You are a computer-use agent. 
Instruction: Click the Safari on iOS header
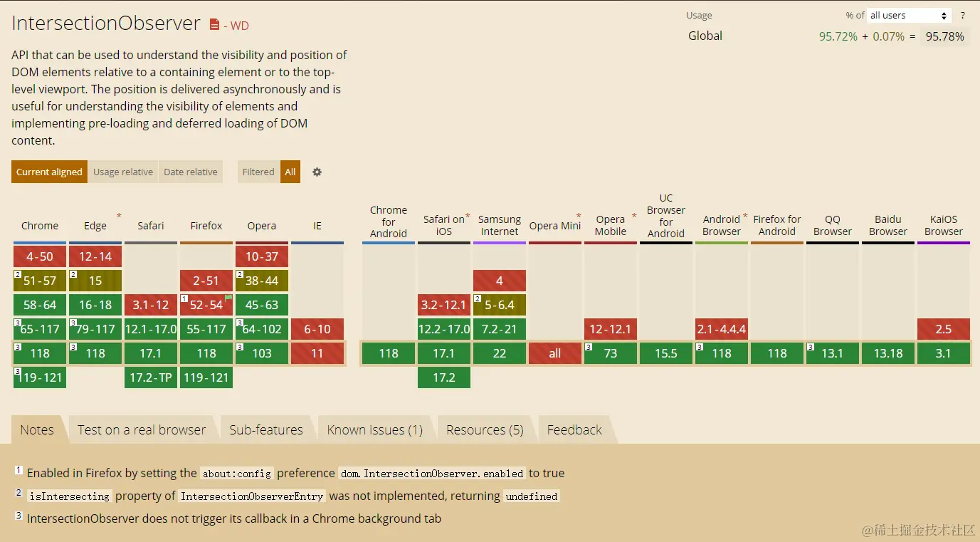(x=444, y=225)
